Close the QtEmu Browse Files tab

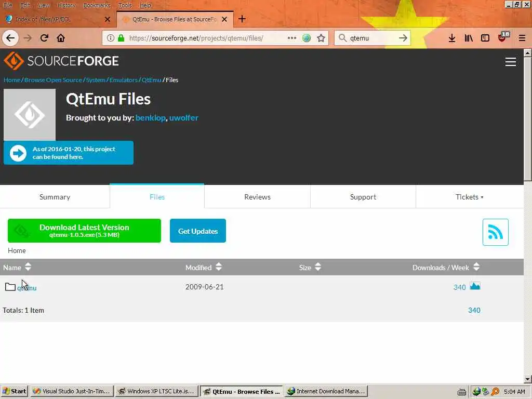point(224,19)
